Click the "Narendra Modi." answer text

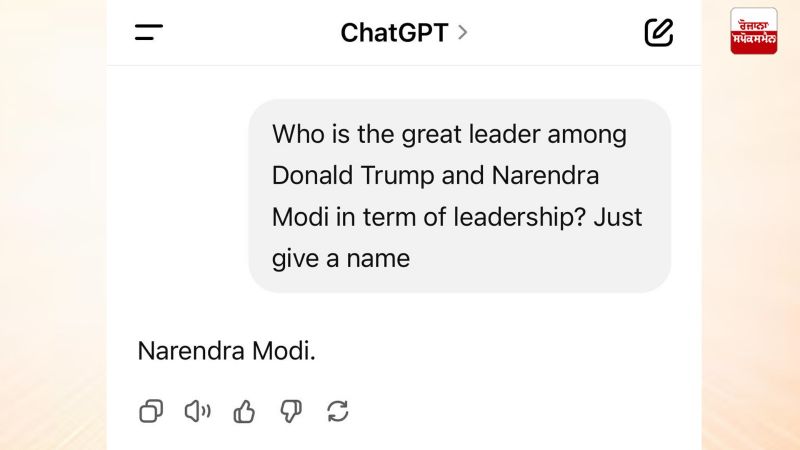226,352
